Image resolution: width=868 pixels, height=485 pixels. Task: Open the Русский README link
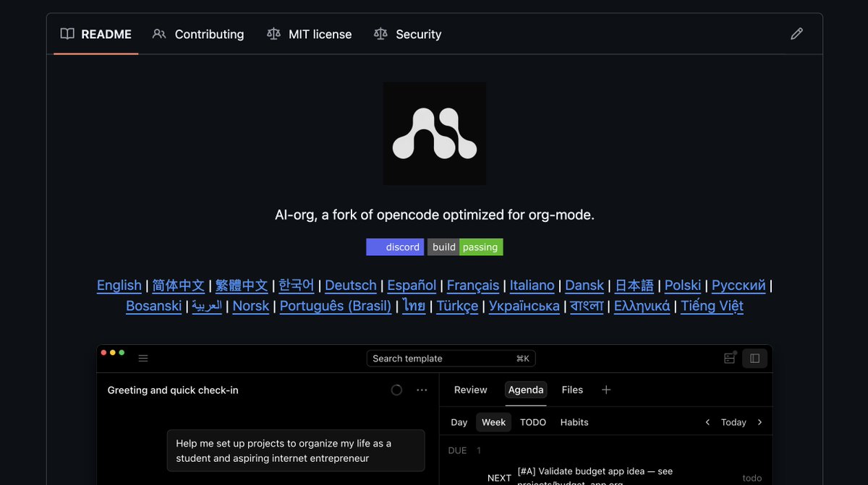(739, 286)
